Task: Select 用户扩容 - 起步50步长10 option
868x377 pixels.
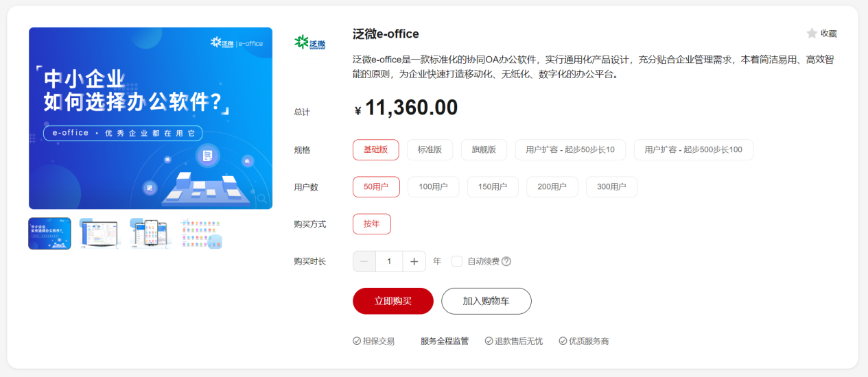Action: click(570, 149)
